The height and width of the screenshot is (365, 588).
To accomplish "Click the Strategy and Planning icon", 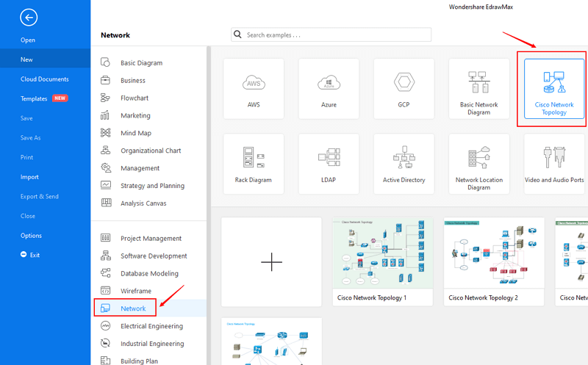I will point(106,185).
